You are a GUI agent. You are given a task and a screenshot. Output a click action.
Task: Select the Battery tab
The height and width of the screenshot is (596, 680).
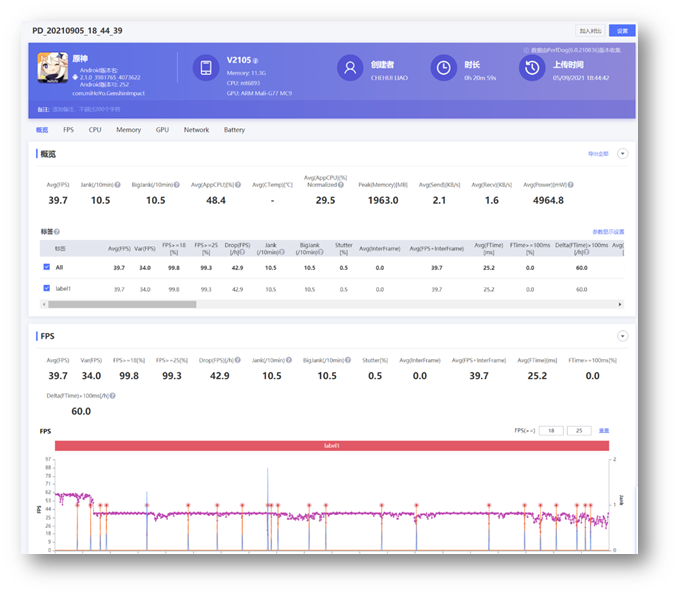pyautogui.click(x=234, y=130)
